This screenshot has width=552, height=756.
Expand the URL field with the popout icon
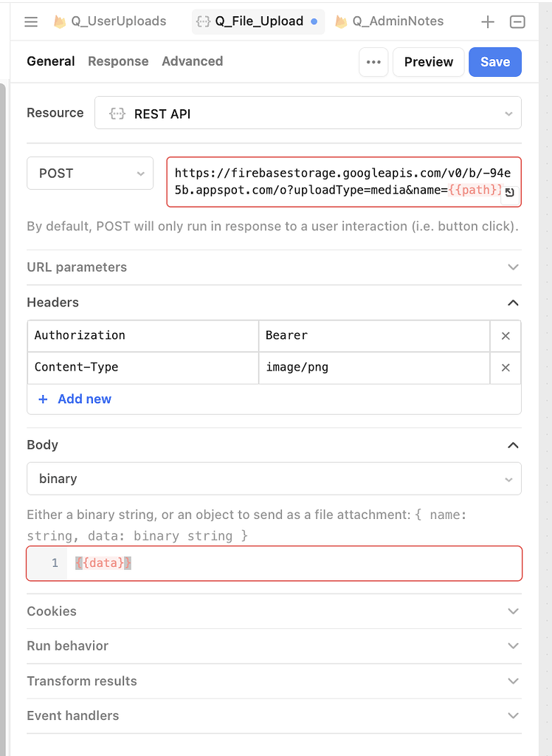pyautogui.click(x=508, y=193)
